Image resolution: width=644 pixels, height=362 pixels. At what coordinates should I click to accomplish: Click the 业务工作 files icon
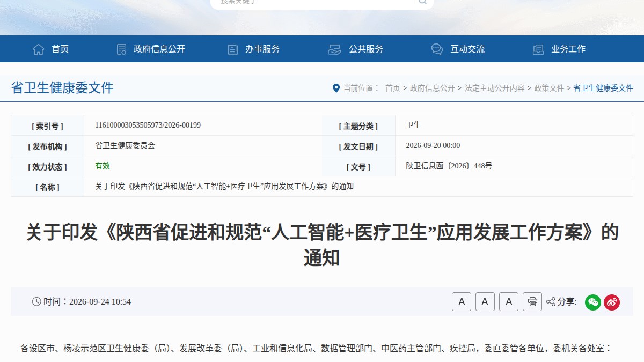click(538, 49)
